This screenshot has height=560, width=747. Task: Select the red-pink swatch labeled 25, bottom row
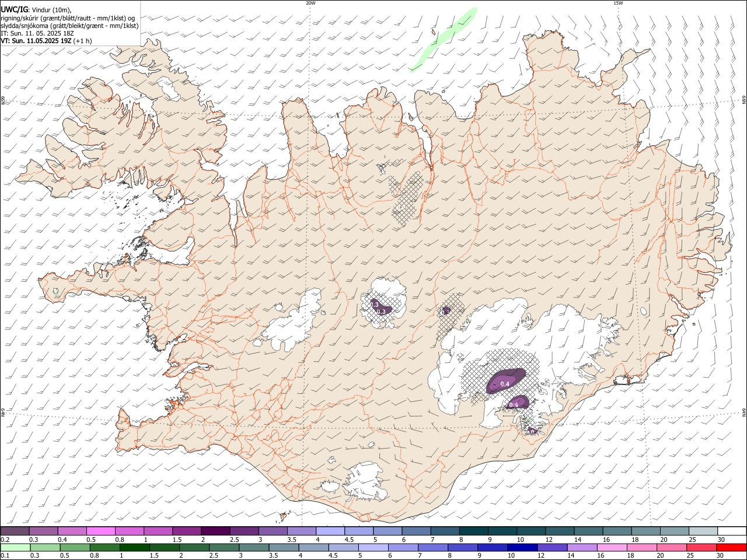[x=701, y=547]
